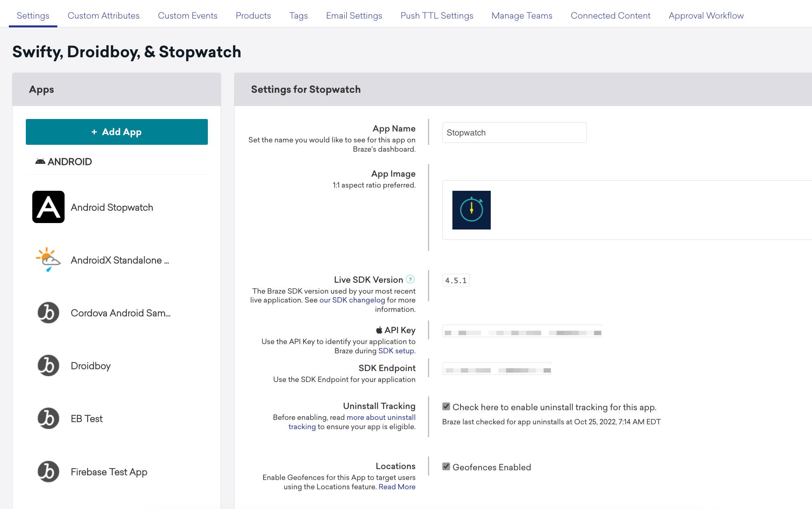Click the Live SDK Version help icon
This screenshot has width=812, height=509.
[x=410, y=279]
